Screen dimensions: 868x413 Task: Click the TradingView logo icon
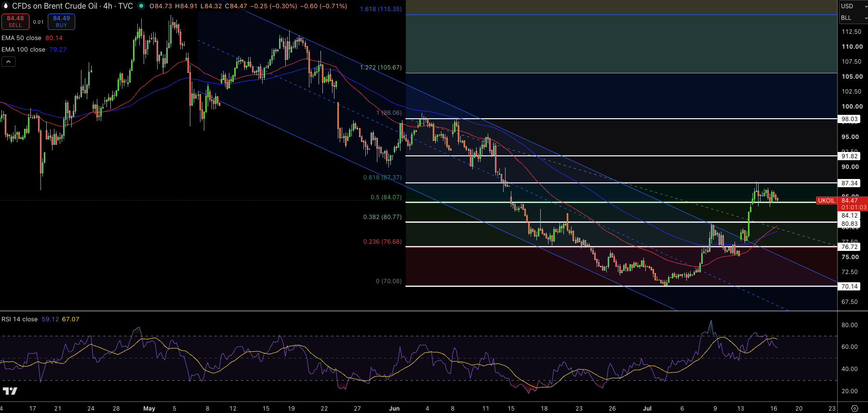click(x=10, y=391)
